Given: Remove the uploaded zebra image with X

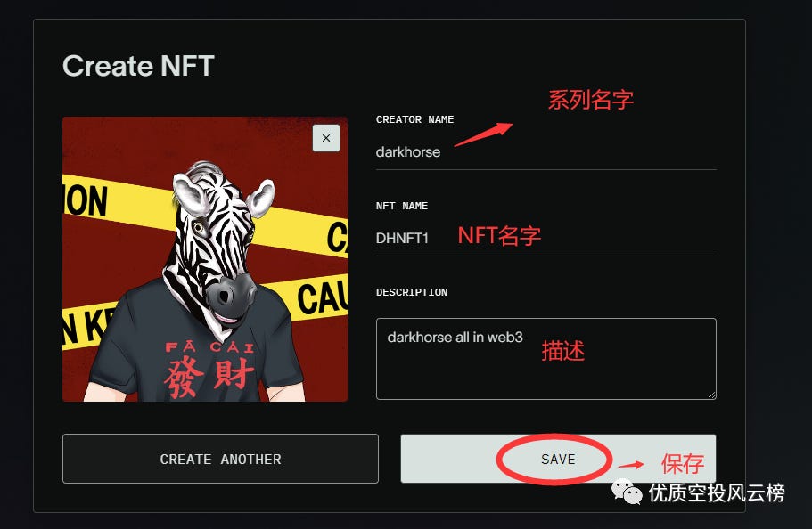Looking at the screenshot, I should click(325, 138).
